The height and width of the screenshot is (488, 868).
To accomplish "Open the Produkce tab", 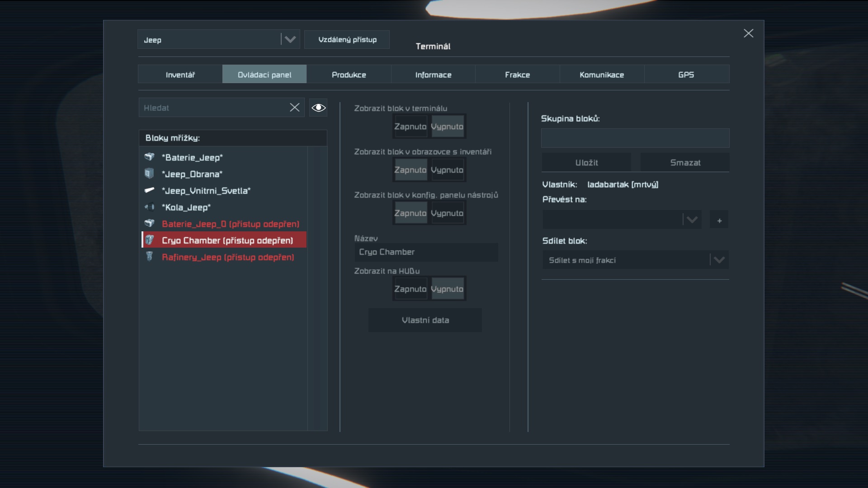I will pyautogui.click(x=349, y=75).
